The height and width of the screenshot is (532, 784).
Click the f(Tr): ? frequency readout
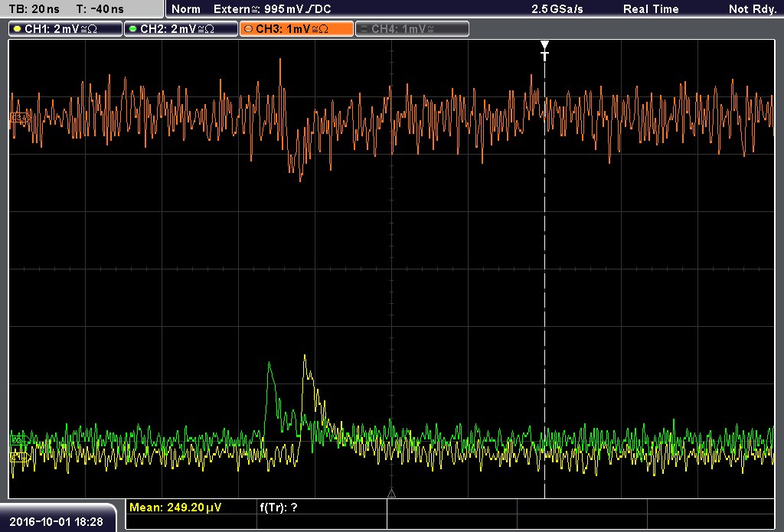pyautogui.click(x=279, y=508)
